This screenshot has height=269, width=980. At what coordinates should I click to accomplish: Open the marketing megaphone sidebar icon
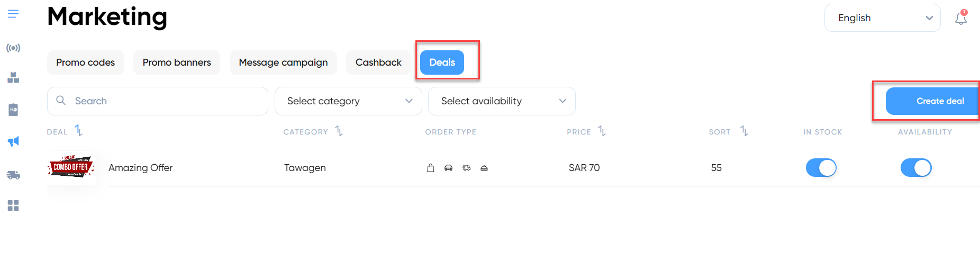click(13, 141)
